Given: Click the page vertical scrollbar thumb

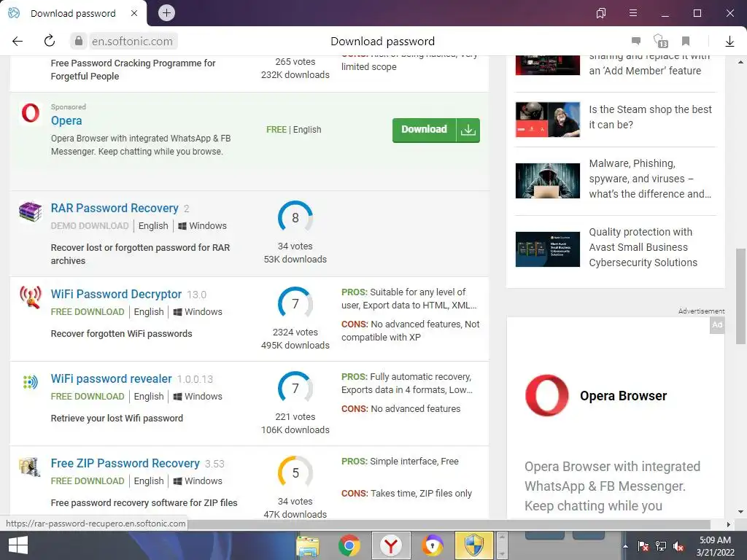Looking at the screenshot, I should [x=740, y=296].
